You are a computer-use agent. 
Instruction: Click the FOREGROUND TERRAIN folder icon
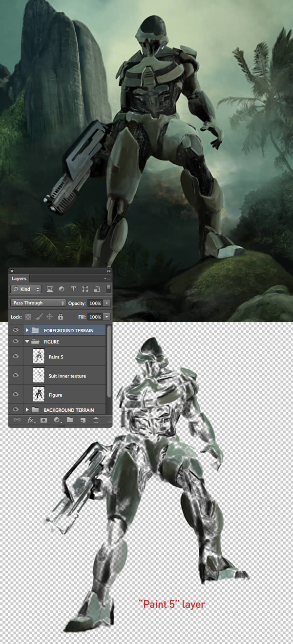[x=35, y=330]
